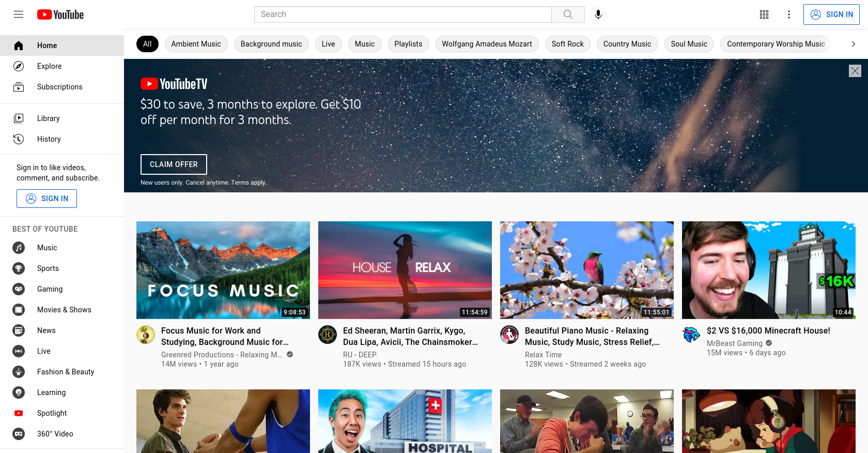Go to Home in sidebar
This screenshot has width=868, height=453.
[62, 46]
